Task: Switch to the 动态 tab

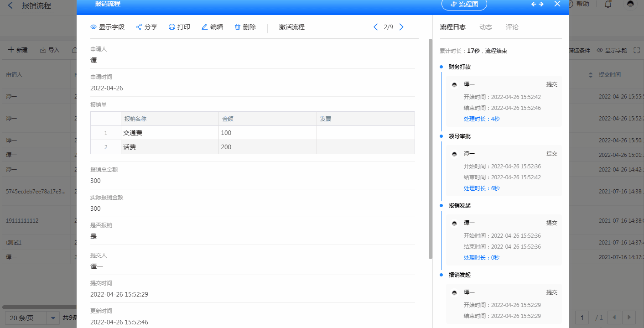Action: point(486,27)
